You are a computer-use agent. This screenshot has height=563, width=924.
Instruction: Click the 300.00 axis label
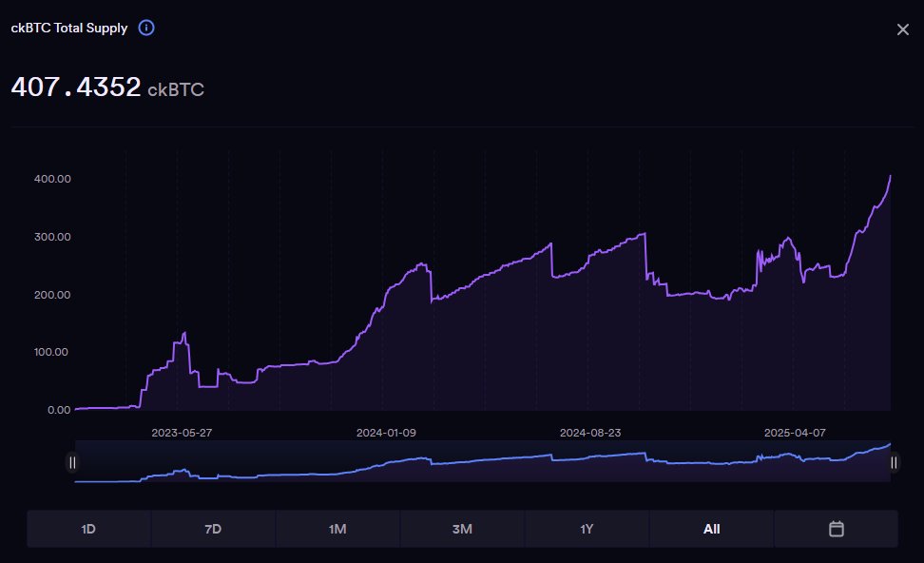tap(52, 237)
